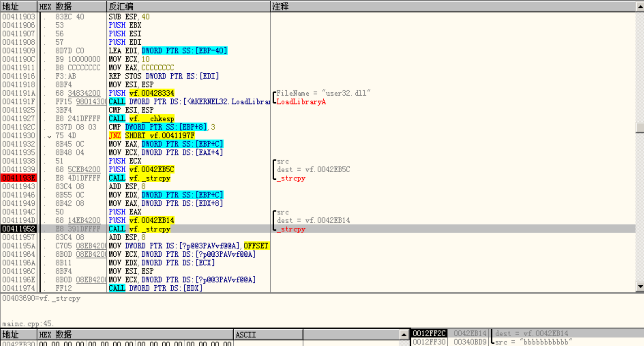Select the PUSH ESI instruction
644x346 pixels.
(x=125, y=34)
